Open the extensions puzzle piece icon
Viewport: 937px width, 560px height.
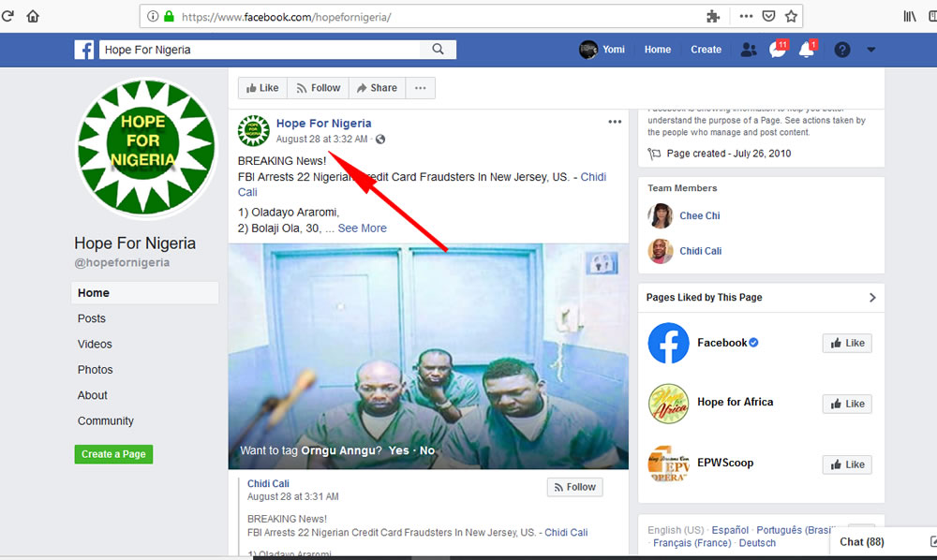(x=713, y=17)
